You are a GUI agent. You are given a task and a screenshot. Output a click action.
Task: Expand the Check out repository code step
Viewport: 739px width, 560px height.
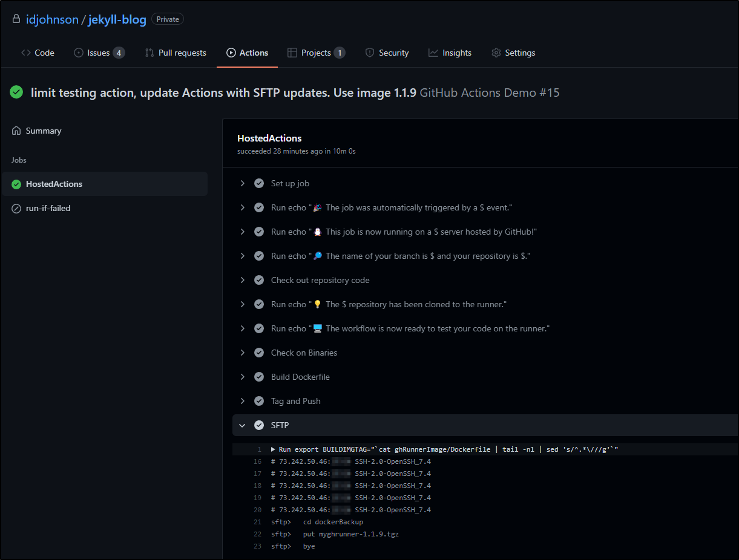[242, 280]
